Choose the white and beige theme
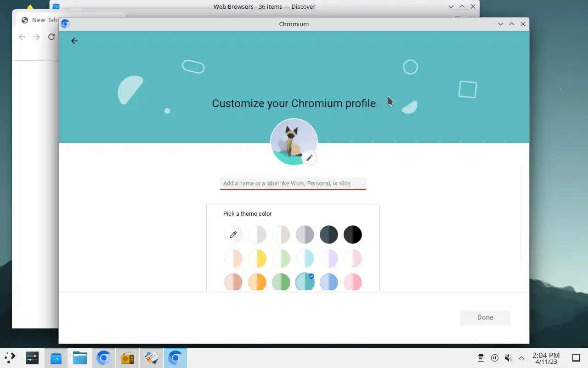This screenshot has width=588, height=368. point(281,235)
